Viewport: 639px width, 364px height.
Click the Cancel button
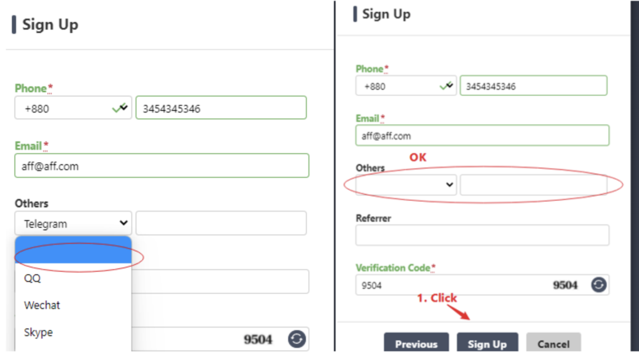[x=553, y=343]
